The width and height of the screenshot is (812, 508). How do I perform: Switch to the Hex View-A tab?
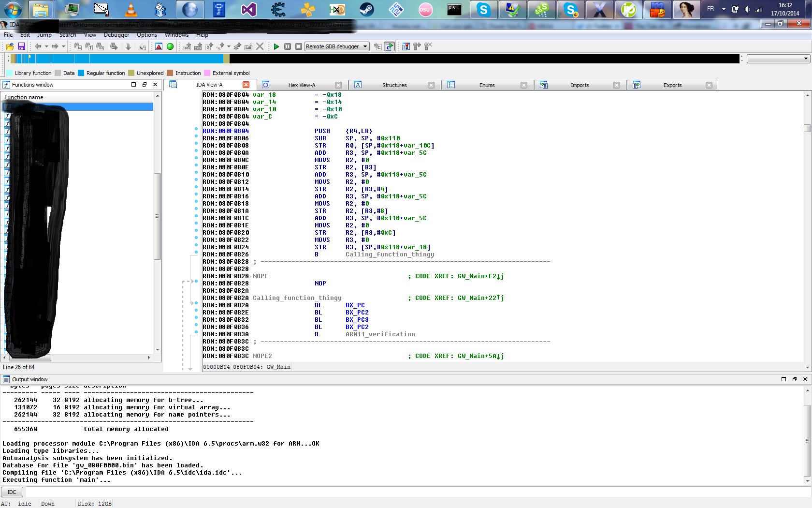pos(301,85)
